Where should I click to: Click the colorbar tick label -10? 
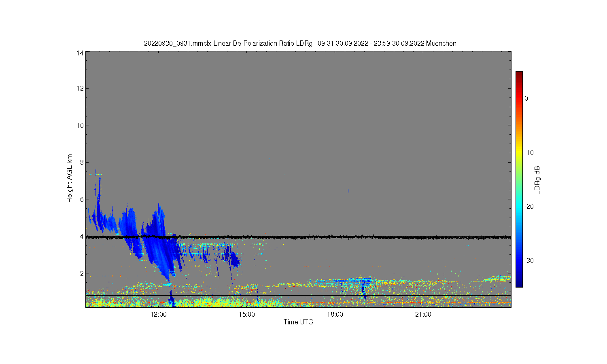[529, 152]
